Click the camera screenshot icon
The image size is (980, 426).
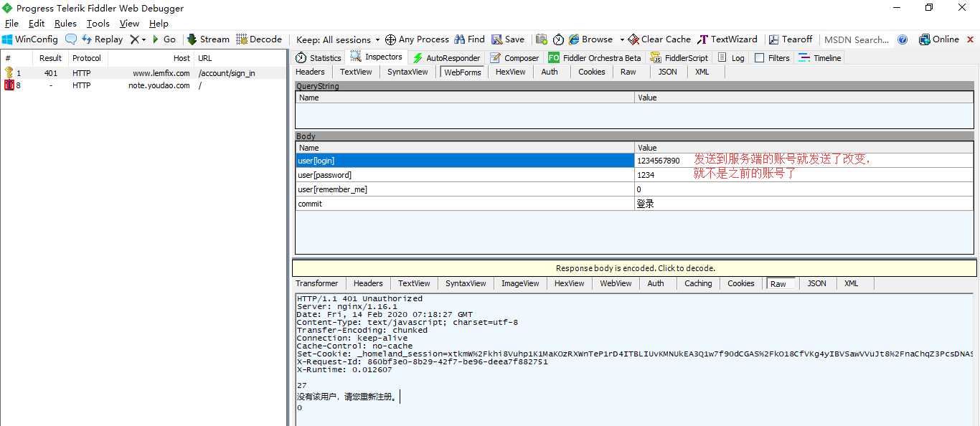point(541,39)
